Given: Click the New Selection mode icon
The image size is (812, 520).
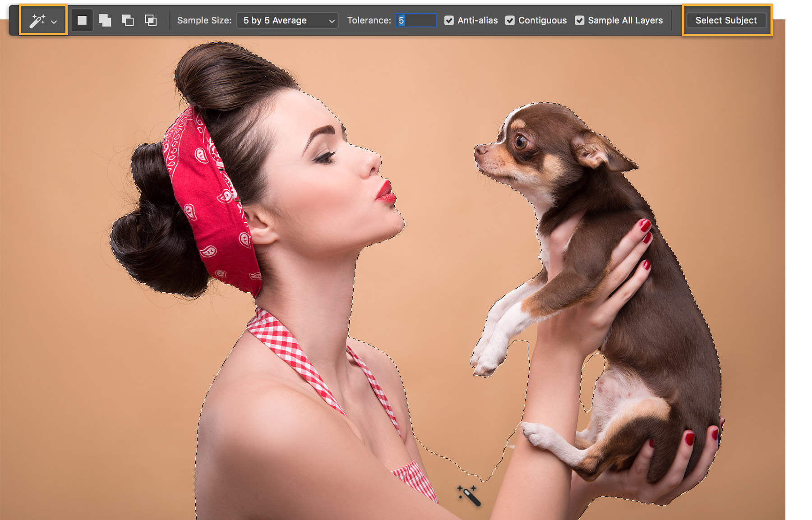Looking at the screenshot, I should tap(83, 20).
